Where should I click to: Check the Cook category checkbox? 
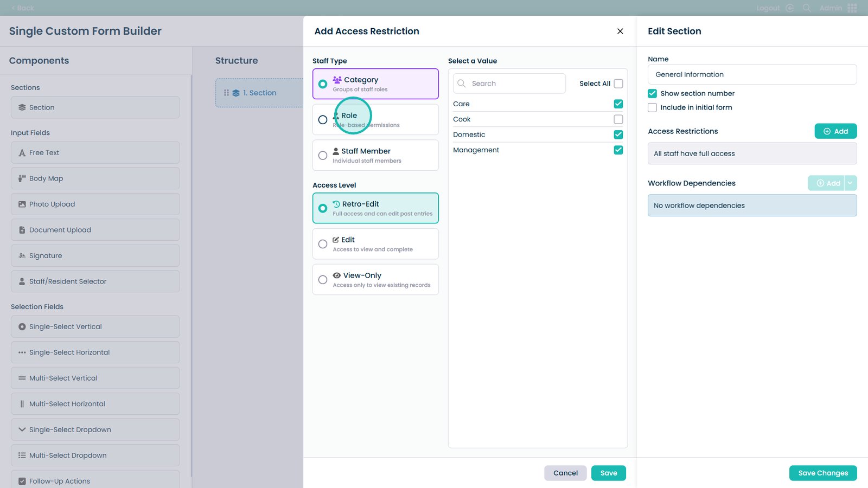click(618, 119)
